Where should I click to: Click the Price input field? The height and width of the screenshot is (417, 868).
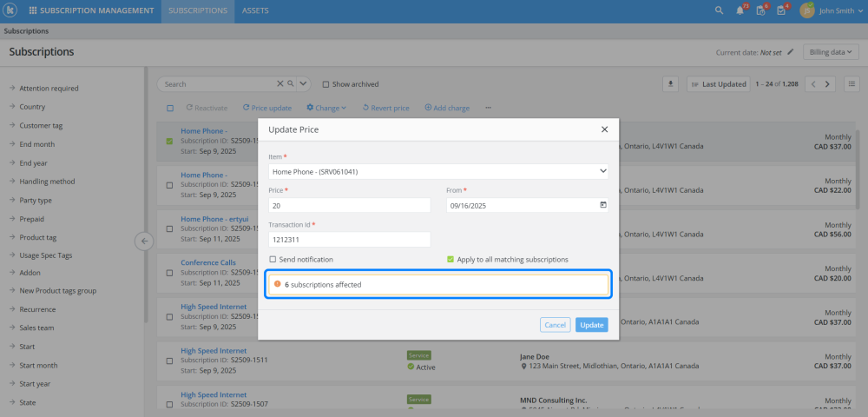click(x=350, y=206)
